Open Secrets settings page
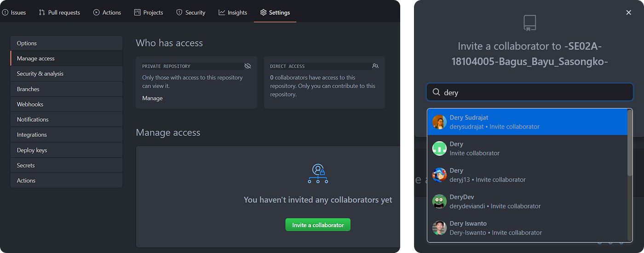Screen dimensions: 644x253 pos(67,165)
